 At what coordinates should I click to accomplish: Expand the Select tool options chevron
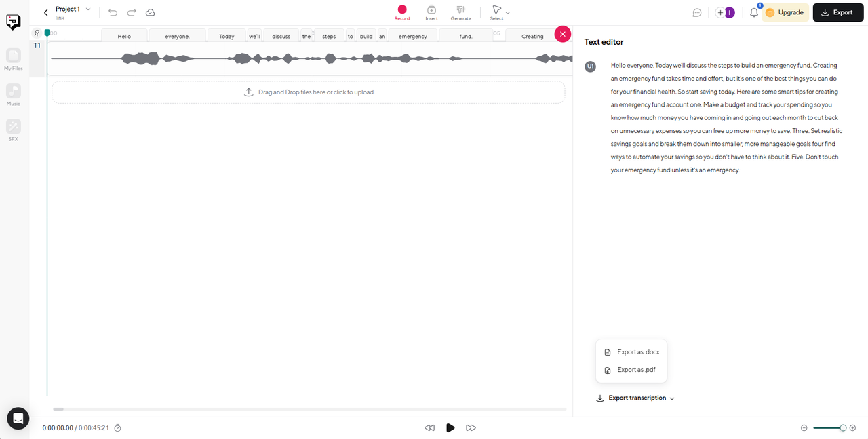pyautogui.click(x=508, y=12)
